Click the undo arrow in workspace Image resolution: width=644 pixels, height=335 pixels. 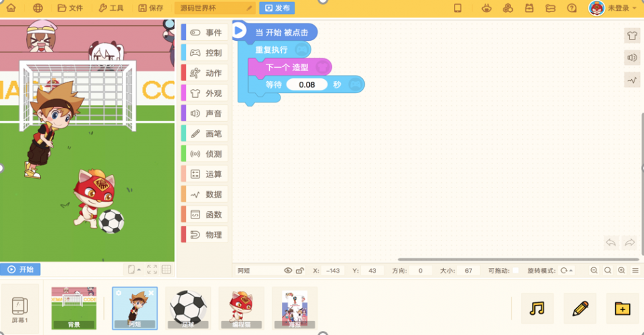(x=611, y=243)
